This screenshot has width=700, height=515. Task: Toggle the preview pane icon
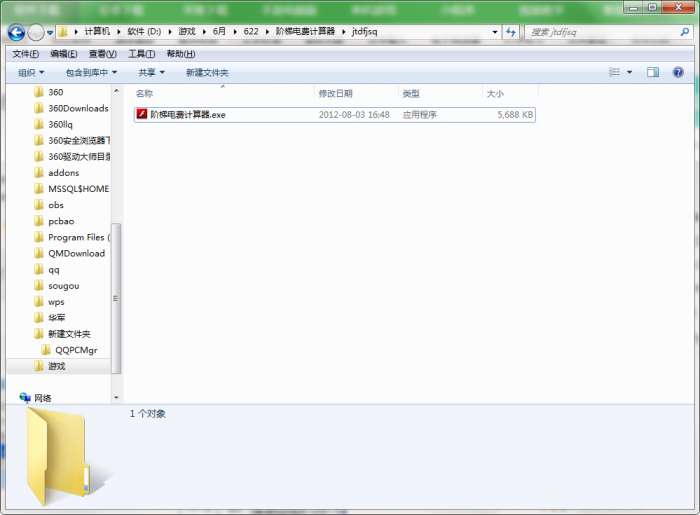pos(653,72)
